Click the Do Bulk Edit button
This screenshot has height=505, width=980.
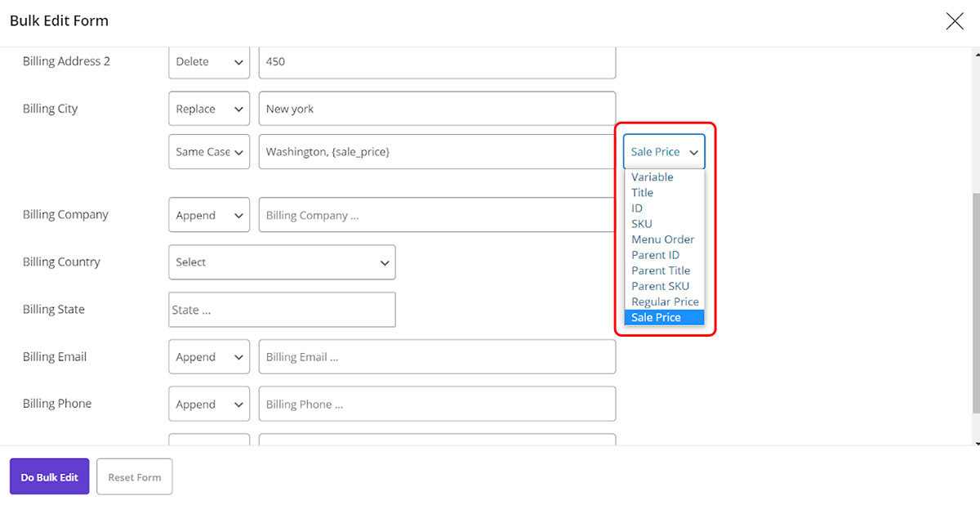[49, 476]
